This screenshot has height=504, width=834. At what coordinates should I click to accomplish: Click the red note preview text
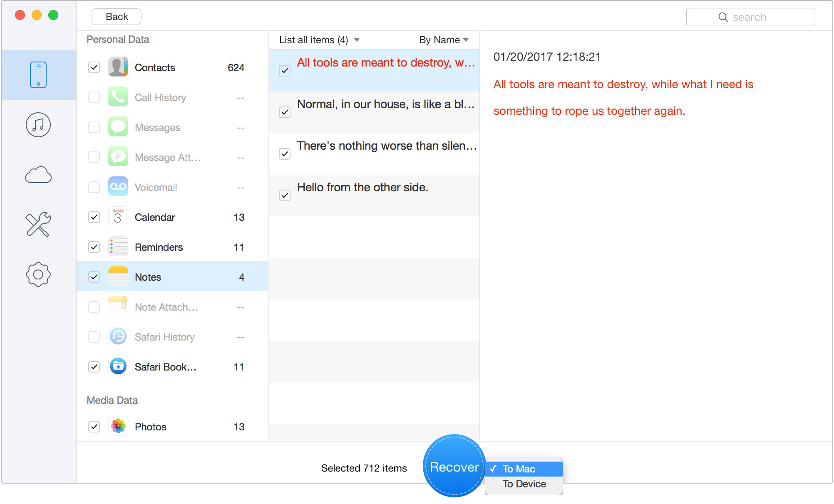coord(623,98)
